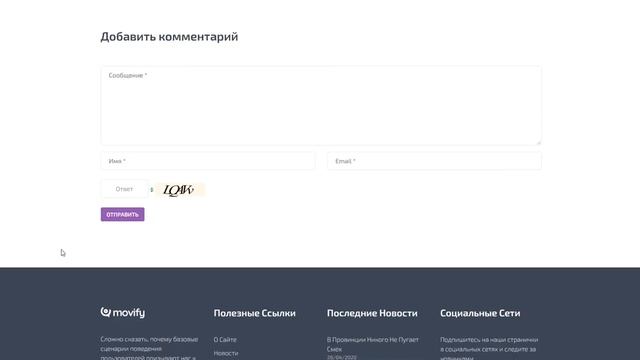Open the Новости footer link

pos(226,353)
